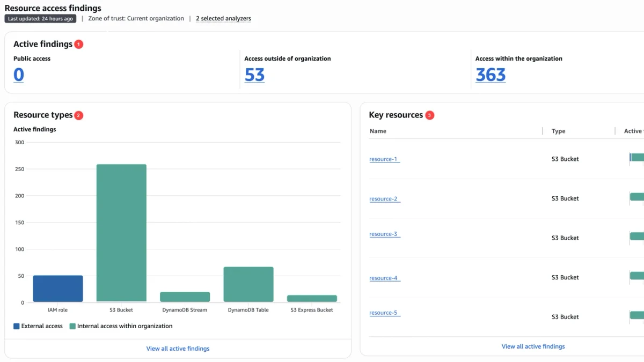Open the resource-5 link
This screenshot has height=362, width=644.
pos(384,313)
